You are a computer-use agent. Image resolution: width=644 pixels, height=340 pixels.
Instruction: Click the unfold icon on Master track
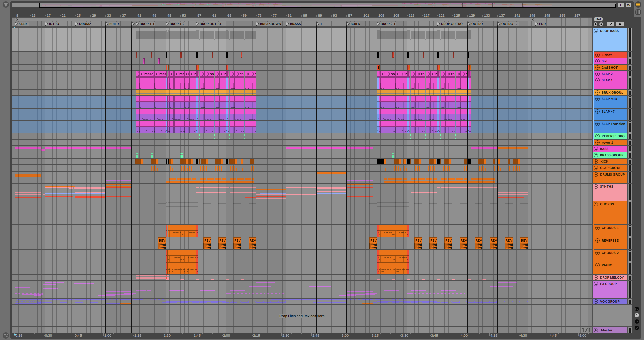pyautogui.click(x=596, y=330)
